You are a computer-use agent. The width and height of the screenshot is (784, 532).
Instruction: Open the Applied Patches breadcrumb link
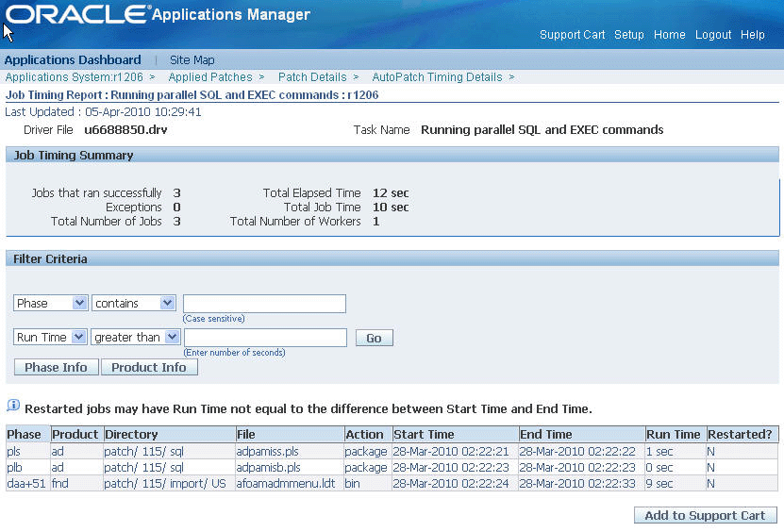tap(210, 77)
